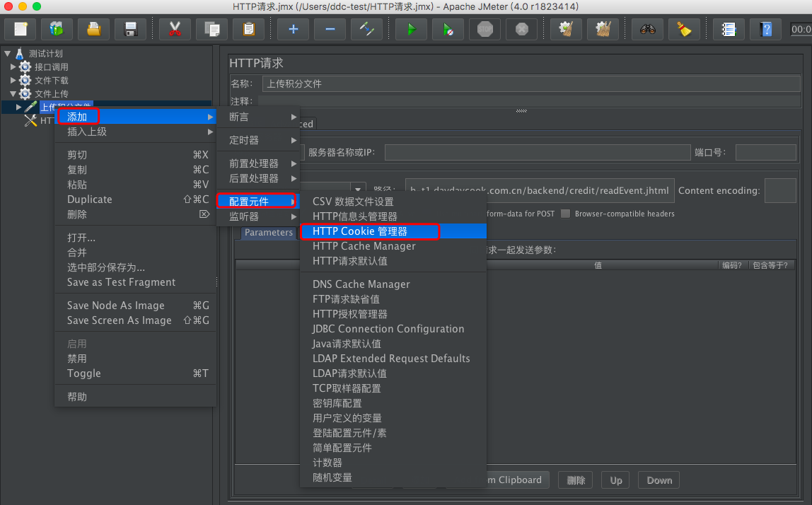This screenshot has height=505, width=812.
Task: Choose Save as Test Fragment
Action: coord(136,282)
